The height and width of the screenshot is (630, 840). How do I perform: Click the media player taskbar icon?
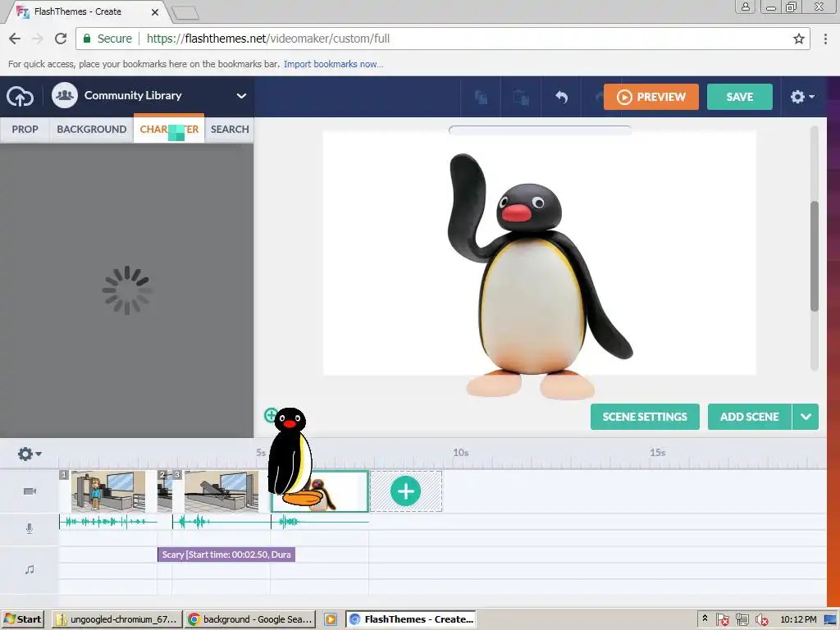pyautogui.click(x=331, y=619)
